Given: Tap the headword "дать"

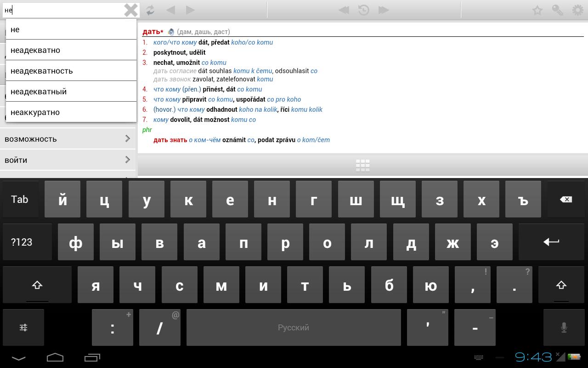Looking at the screenshot, I should pos(151,32).
